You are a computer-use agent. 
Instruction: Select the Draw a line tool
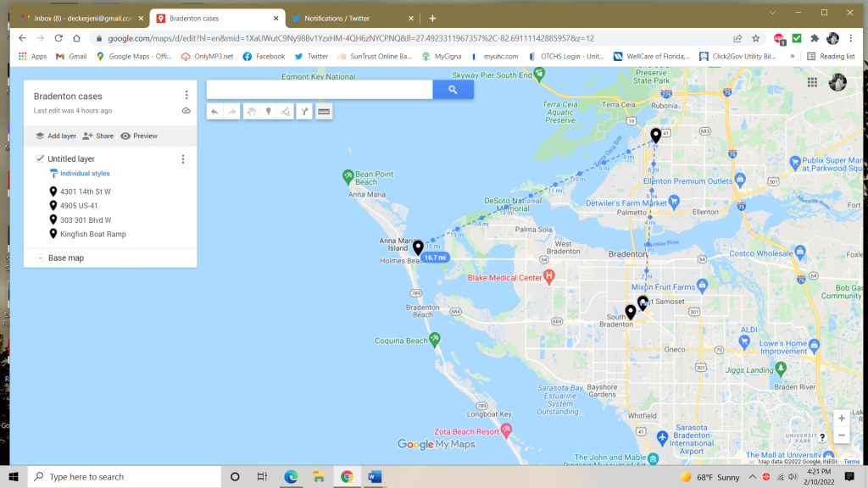(x=287, y=111)
